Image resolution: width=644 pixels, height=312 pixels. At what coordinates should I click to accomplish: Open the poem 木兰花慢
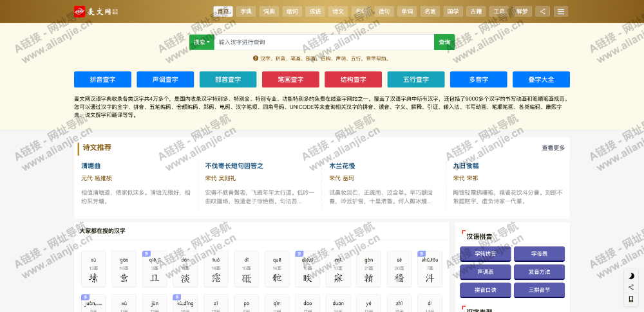pos(342,166)
